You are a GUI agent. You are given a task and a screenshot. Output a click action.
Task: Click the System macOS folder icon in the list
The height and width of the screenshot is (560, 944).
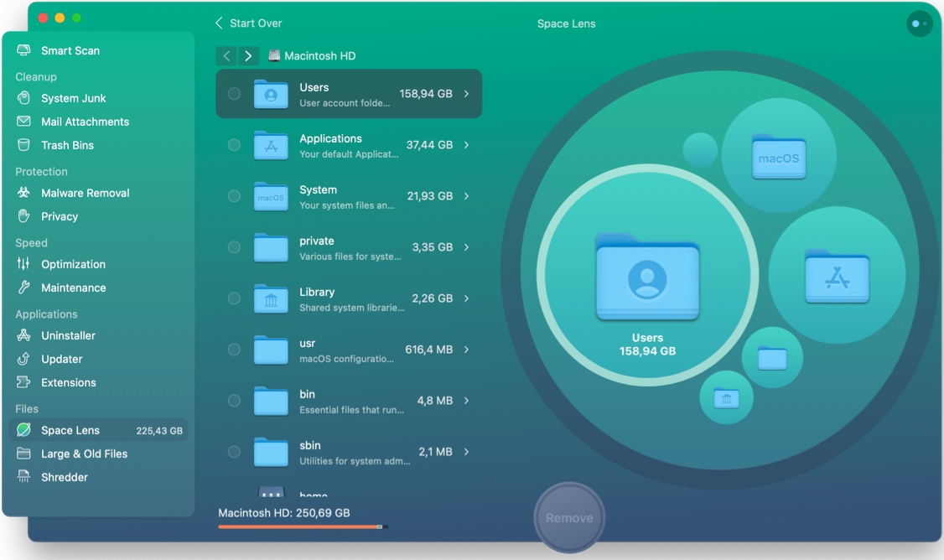point(271,196)
